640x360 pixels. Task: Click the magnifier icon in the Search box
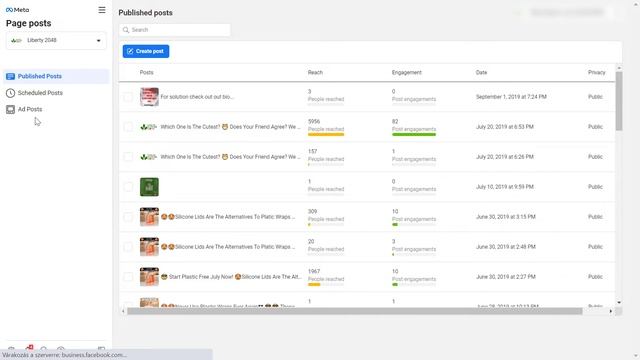click(126, 30)
